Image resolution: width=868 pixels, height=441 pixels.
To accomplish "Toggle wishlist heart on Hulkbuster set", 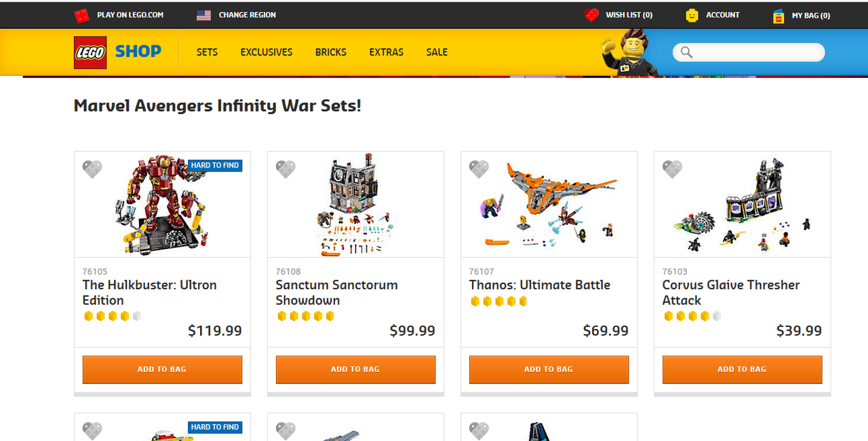I will (92, 169).
